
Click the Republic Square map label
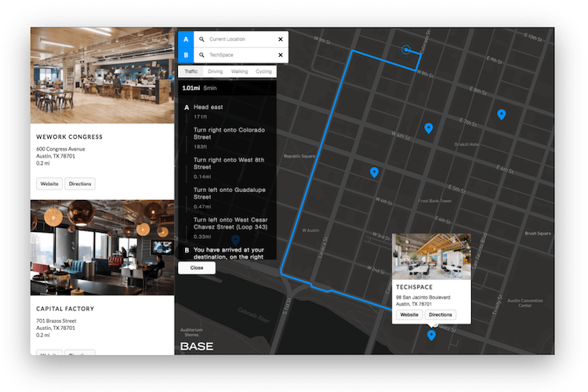click(299, 156)
